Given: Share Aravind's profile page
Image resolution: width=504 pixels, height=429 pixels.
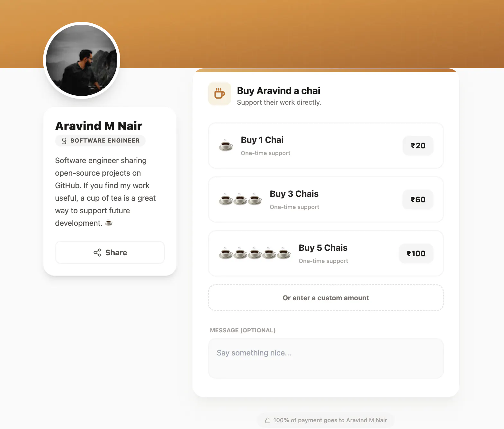Looking at the screenshot, I should click(x=110, y=253).
